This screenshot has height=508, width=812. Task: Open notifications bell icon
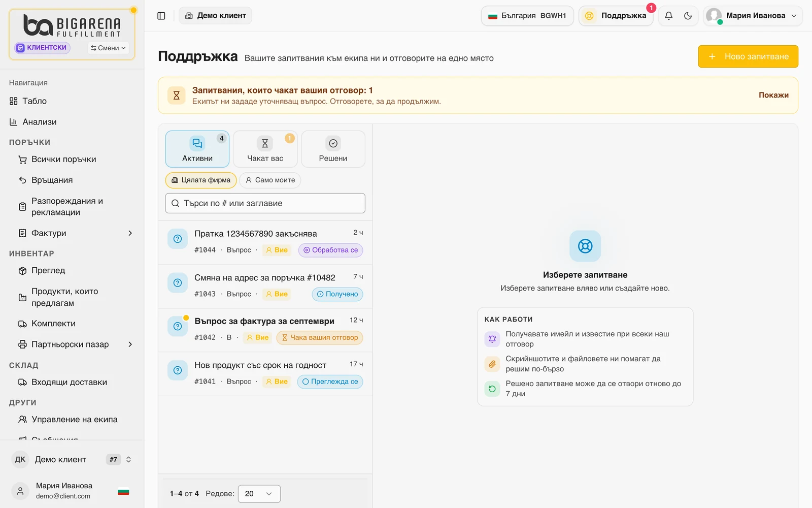[x=669, y=16]
